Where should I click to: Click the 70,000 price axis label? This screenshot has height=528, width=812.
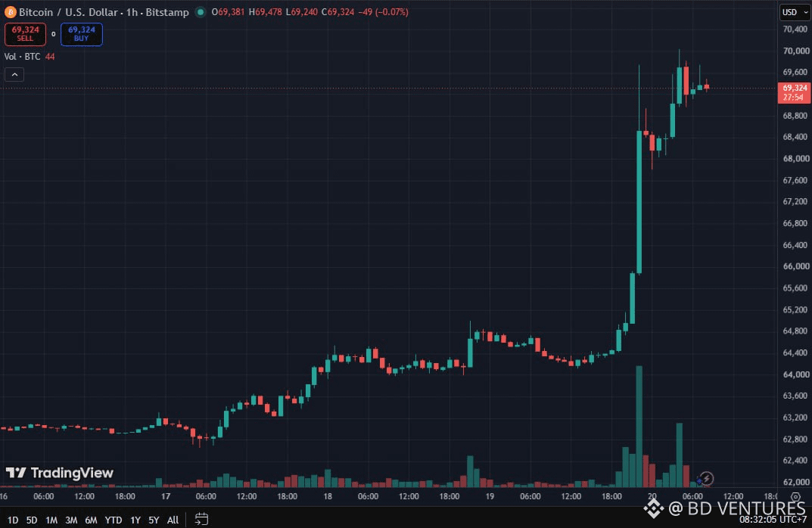(796, 51)
